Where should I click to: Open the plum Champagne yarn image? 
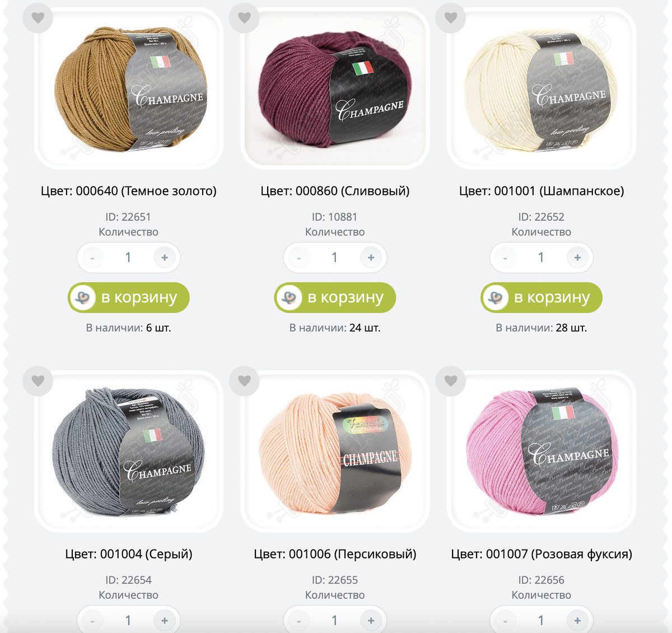coord(335,90)
